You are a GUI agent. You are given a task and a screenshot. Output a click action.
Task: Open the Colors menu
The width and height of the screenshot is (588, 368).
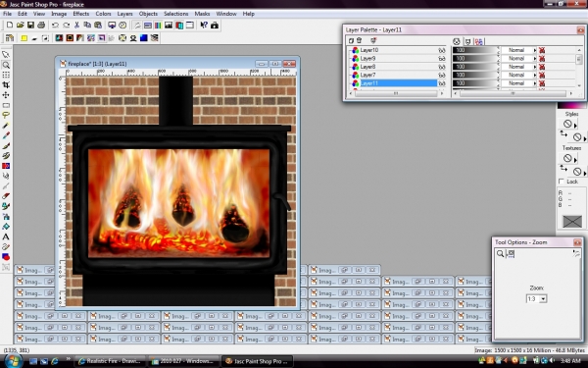coord(103,14)
